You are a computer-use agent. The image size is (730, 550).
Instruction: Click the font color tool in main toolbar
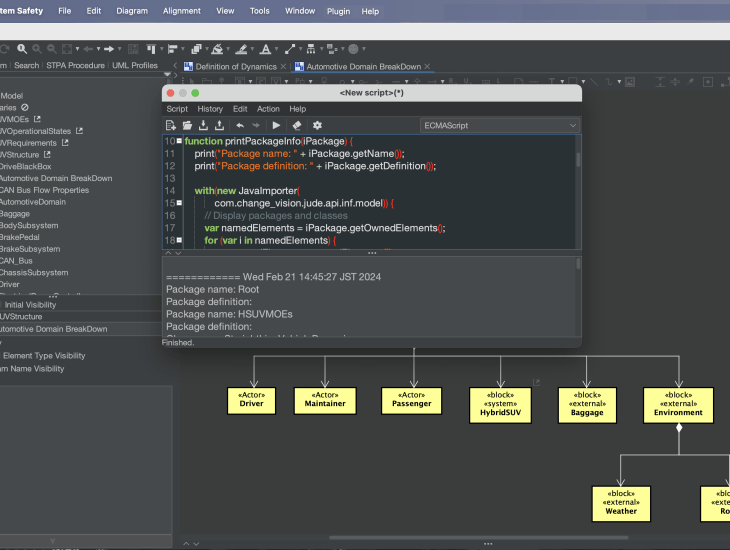265,48
